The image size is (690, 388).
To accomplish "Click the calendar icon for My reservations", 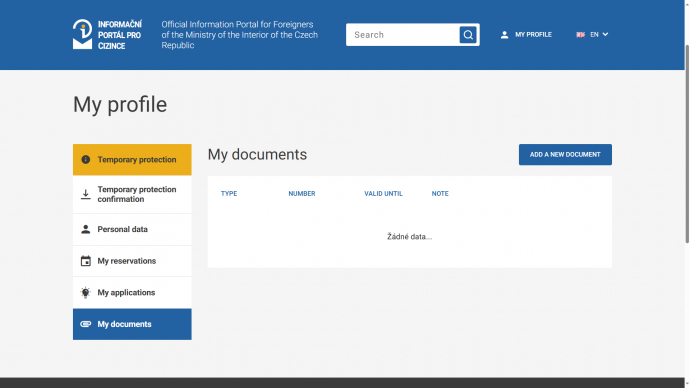I will point(86,261).
